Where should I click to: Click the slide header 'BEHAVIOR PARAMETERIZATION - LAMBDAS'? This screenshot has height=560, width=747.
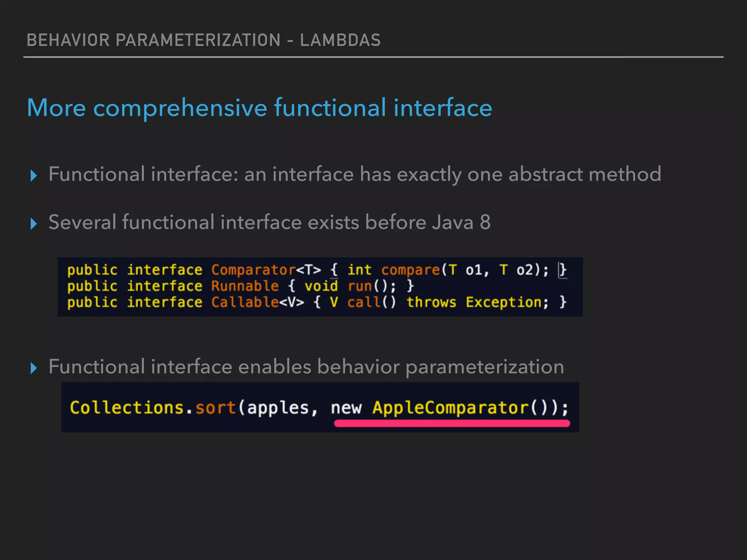coord(204,40)
